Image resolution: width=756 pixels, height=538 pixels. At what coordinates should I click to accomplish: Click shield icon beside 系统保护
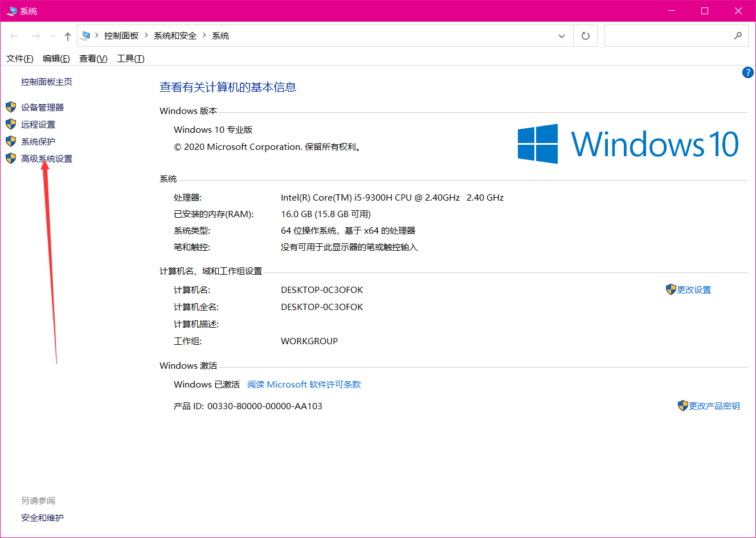[11, 141]
